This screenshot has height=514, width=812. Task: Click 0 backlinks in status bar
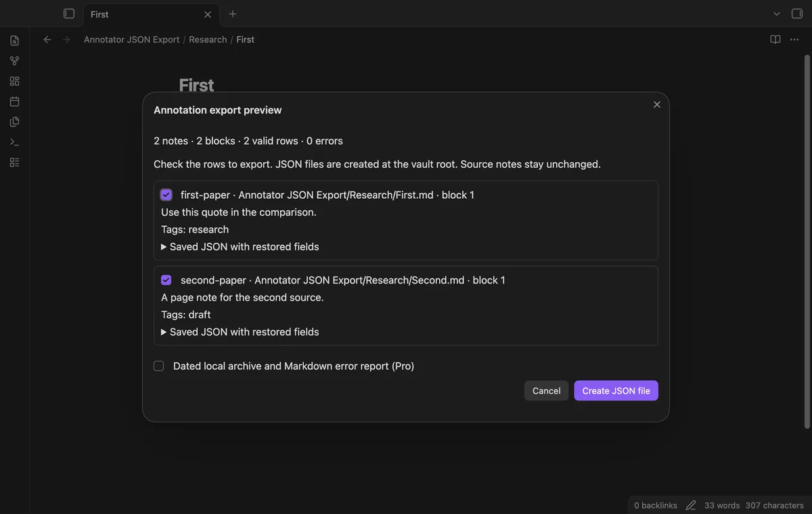click(x=656, y=505)
